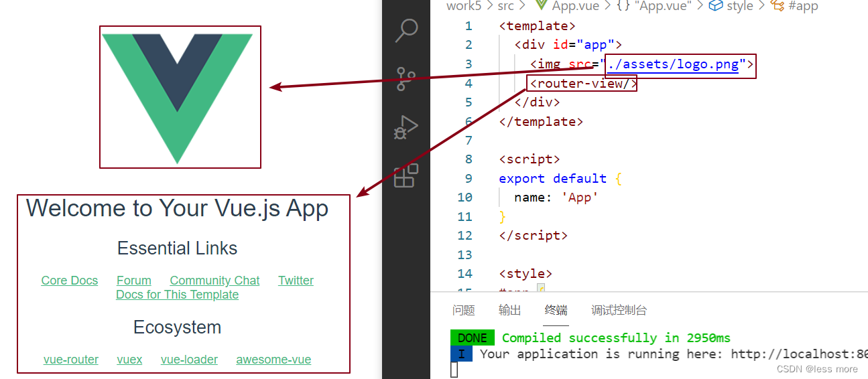Open the Search view in activity bar
The image size is (868, 379).
[x=406, y=30]
